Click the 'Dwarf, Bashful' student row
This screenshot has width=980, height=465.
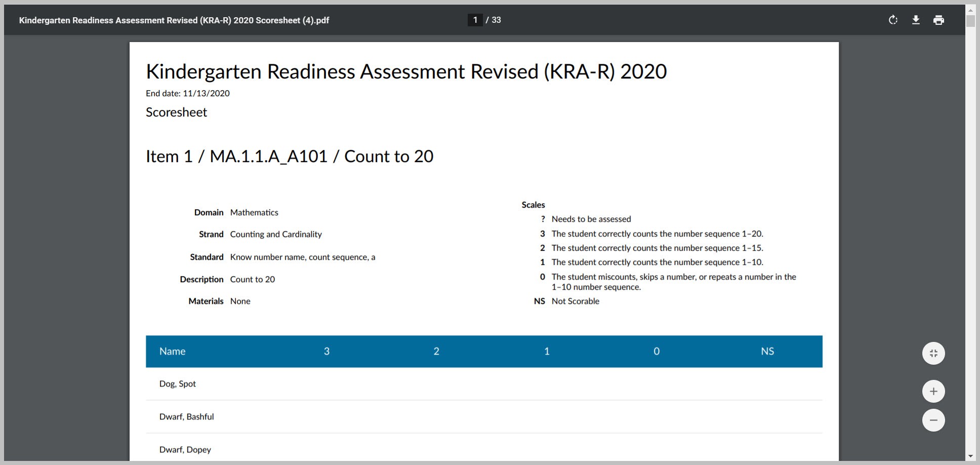tap(484, 417)
